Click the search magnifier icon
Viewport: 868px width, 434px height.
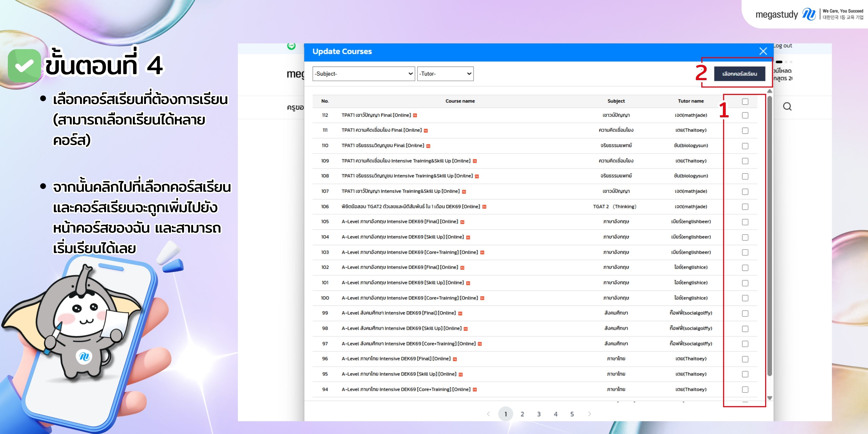[787, 107]
